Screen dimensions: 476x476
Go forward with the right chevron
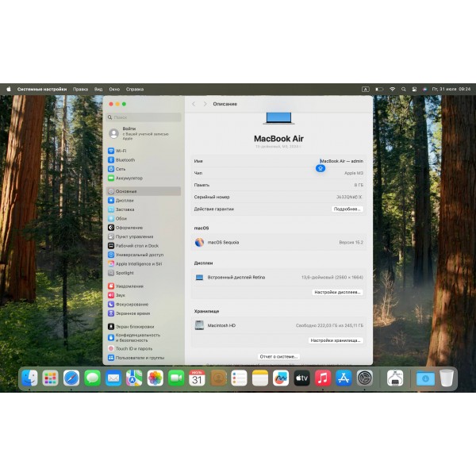pos(205,104)
